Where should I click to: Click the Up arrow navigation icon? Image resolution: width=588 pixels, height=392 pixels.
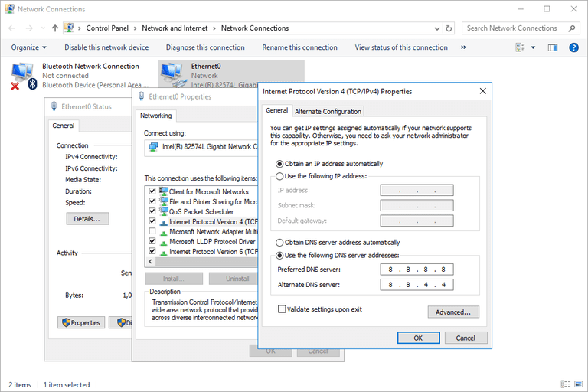point(54,28)
